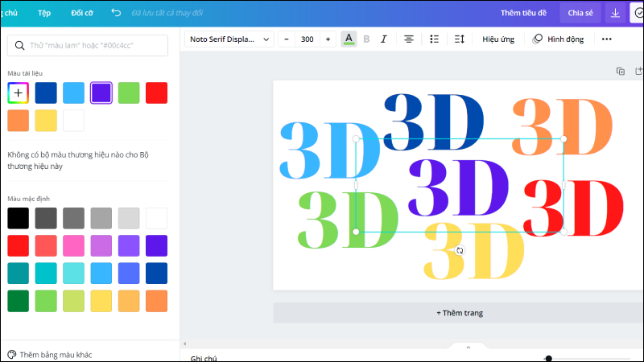This screenshot has height=362, width=644.
Task: Select black default color swatch
Action: 18,218
